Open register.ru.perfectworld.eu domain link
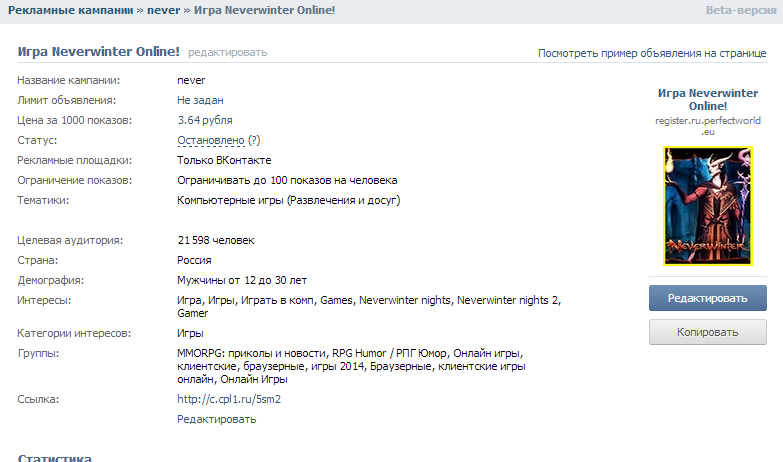This screenshot has width=783, height=462. click(708, 126)
